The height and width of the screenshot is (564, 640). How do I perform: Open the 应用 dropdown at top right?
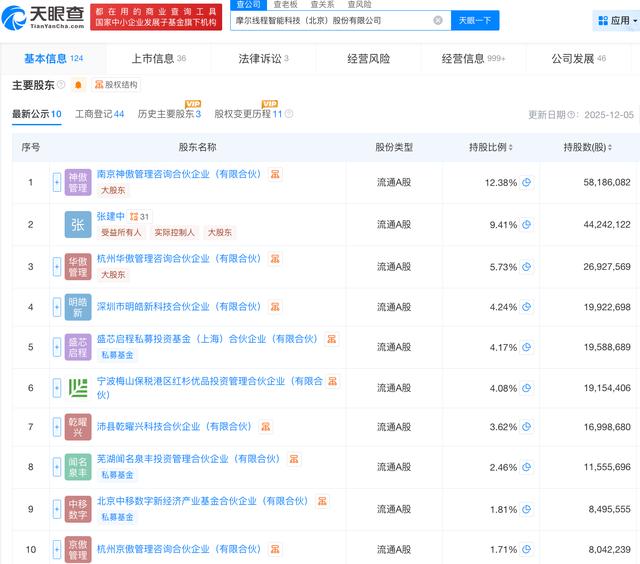click(x=612, y=21)
